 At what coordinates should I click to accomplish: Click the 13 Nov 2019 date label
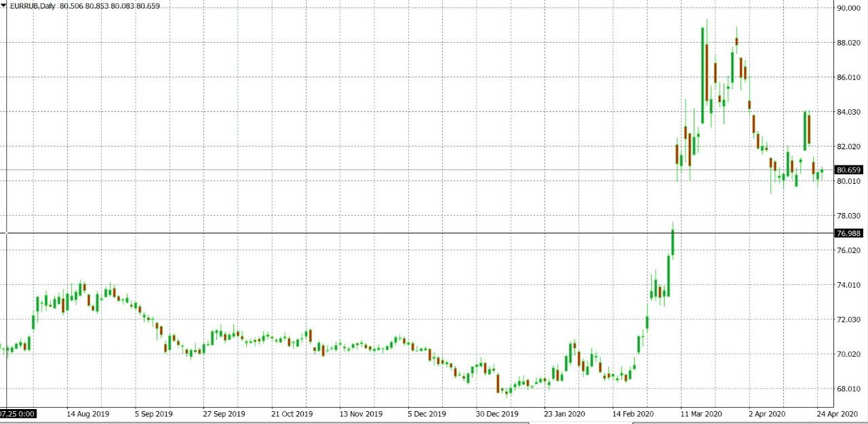359,413
